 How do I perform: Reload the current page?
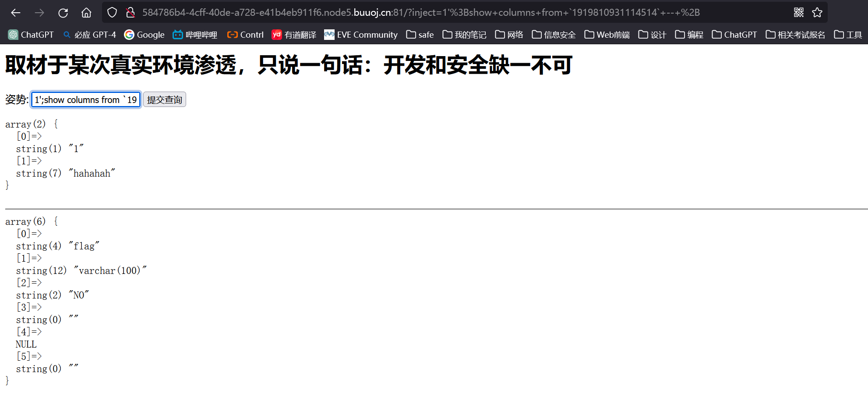(63, 13)
